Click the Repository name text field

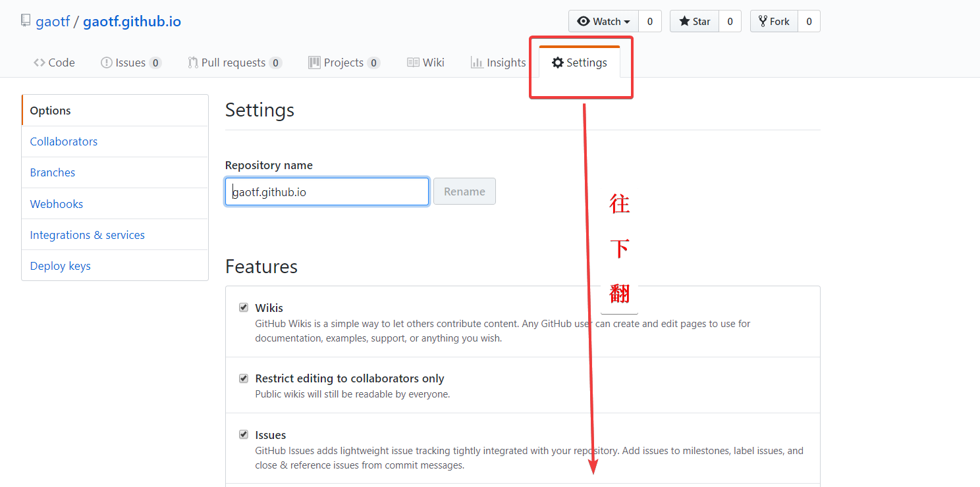[327, 192]
